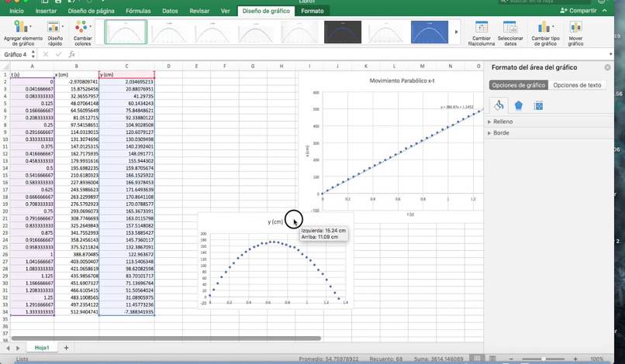Open the Fórmulas ribbon tab
Viewport: 625px width, 364px height.
(x=138, y=11)
